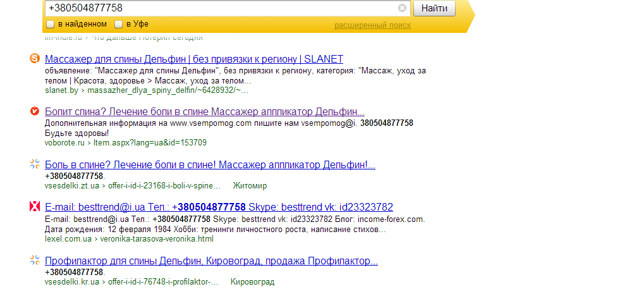This screenshot has height=289, width=644.
Task: Click the Кировоград region label
Action: [253, 282]
